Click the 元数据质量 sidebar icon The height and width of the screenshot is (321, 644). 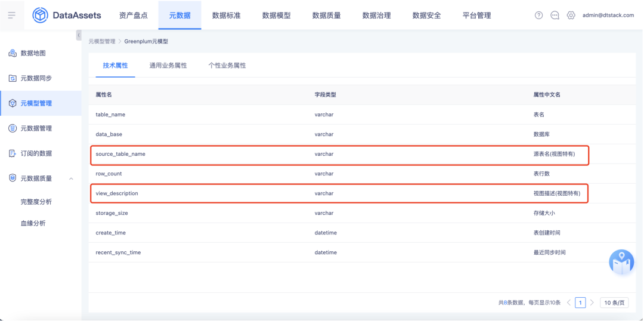[x=13, y=178]
